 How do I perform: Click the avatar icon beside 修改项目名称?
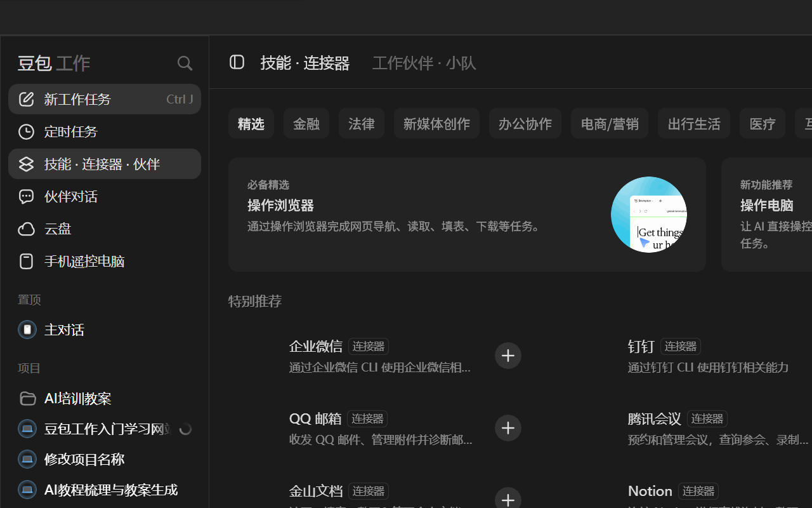tap(27, 459)
